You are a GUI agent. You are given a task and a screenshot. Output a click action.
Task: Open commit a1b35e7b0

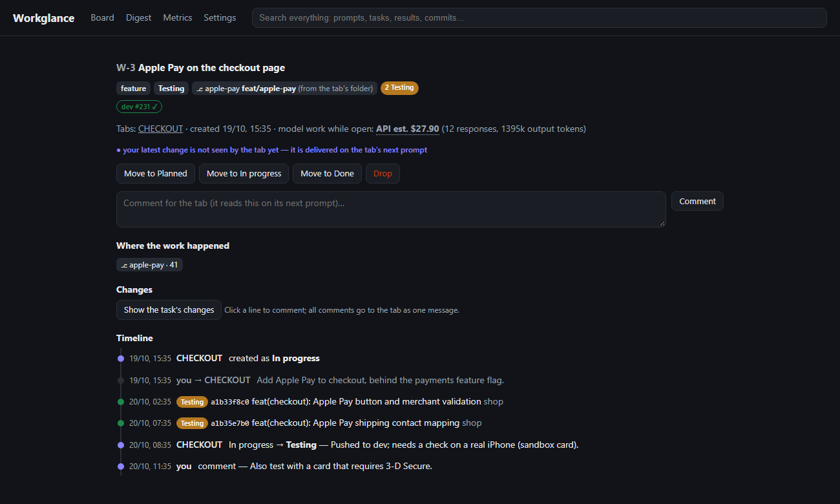coord(230,423)
